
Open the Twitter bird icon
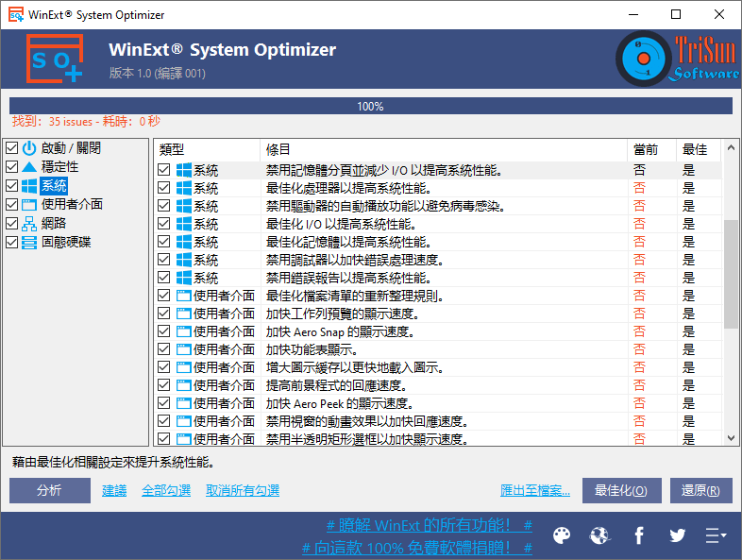(677, 535)
